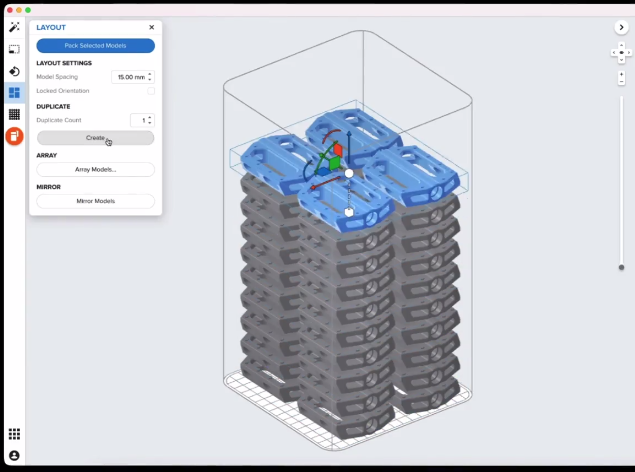The image size is (635, 472).
Task: Click the green axis plane gizmo handle
Action: point(334,163)
